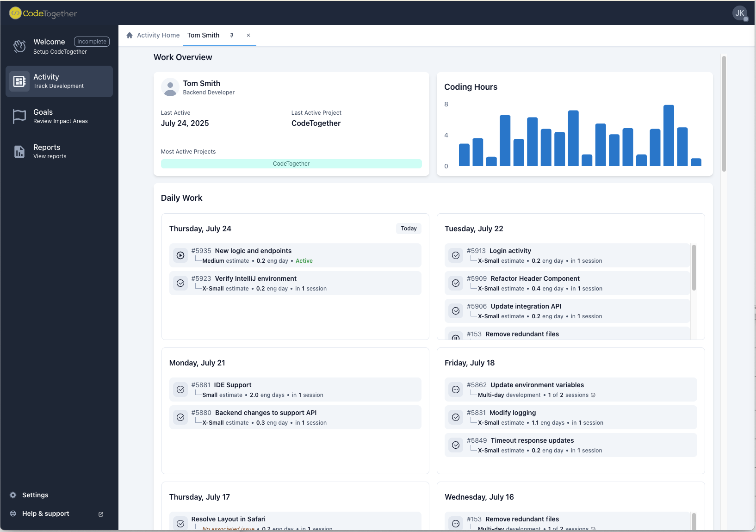Click the Activity dashboard icon
756x532 pixels.
coord(19,81)
